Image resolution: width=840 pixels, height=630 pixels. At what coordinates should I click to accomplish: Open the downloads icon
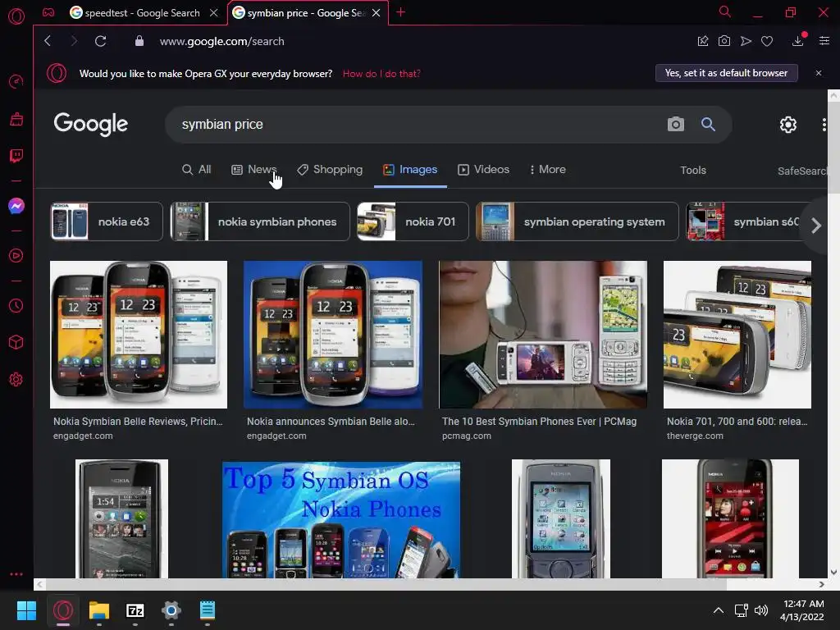point(797,41)
